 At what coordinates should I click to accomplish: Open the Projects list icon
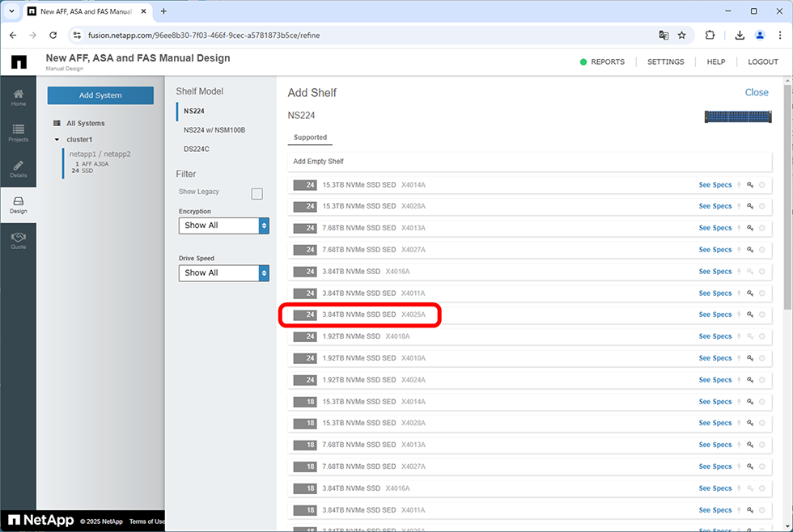pos(18,129)
